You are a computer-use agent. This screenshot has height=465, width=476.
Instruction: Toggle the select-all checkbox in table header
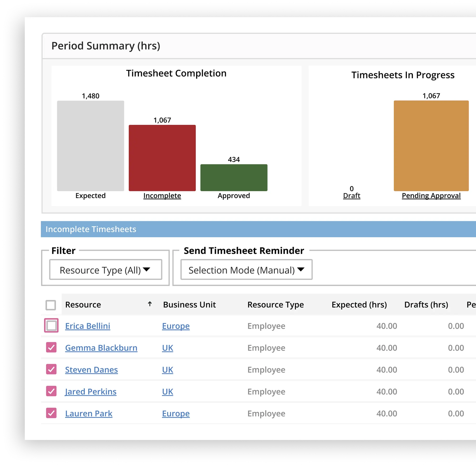[51, 304]
